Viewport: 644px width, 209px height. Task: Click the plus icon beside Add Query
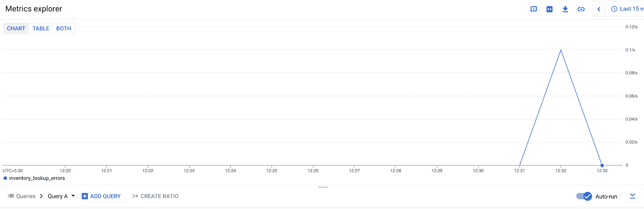85,196
